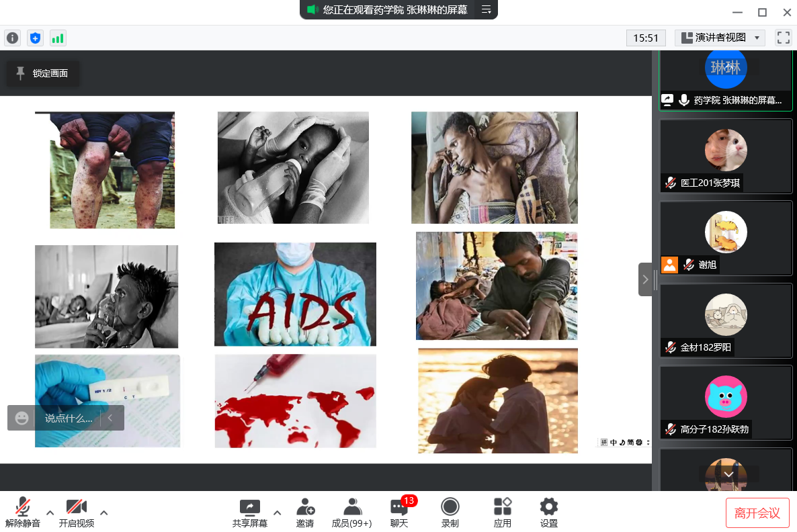Check the green network signal icon
Image resolution: width=797 pixels, height=532 pixels.
pyautogui.click(x=58, y=38)
